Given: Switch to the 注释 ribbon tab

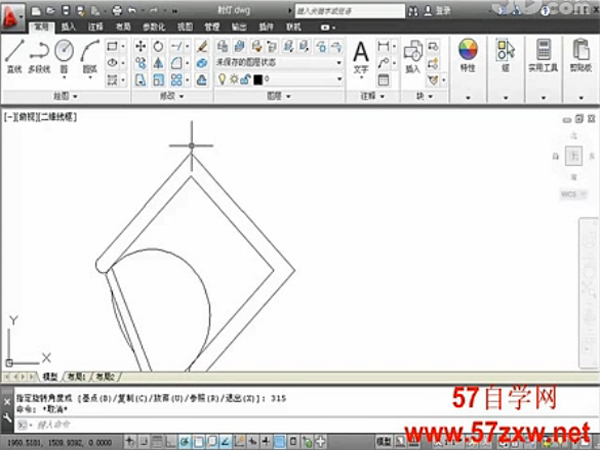Looking at the screenshot, I should [x=95, y=27].
